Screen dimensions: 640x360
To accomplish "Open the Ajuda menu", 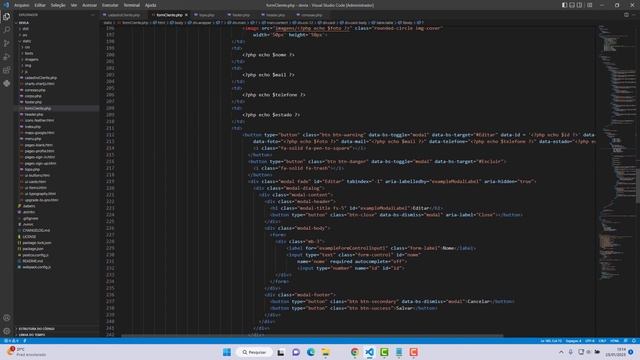I will (150, 5).
